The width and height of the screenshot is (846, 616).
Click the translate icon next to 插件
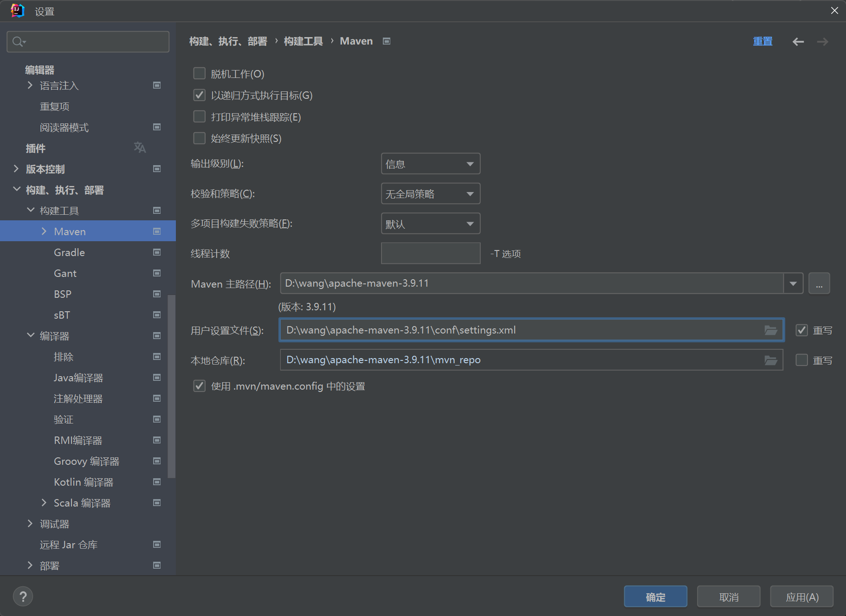[x=140, y=148]
